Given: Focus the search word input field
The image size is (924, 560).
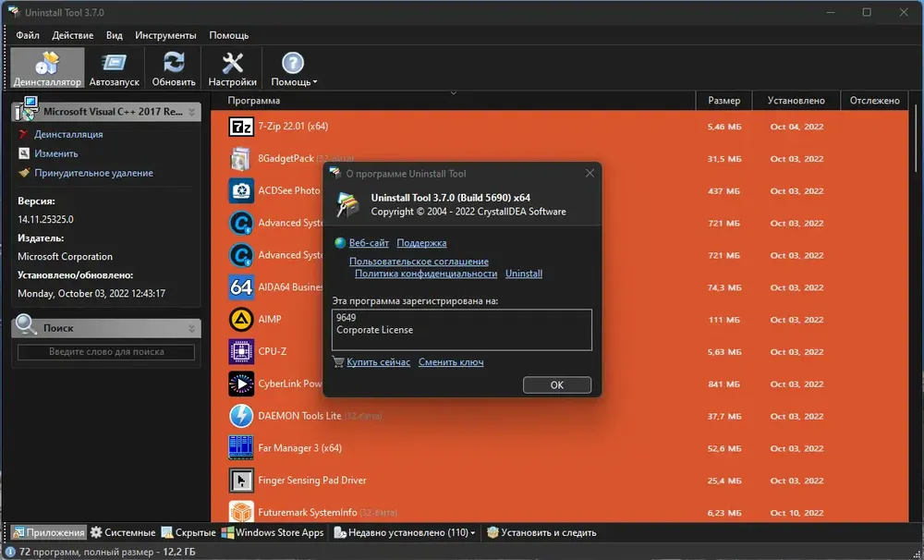Looking at the screenshot, I should point(106,352).
